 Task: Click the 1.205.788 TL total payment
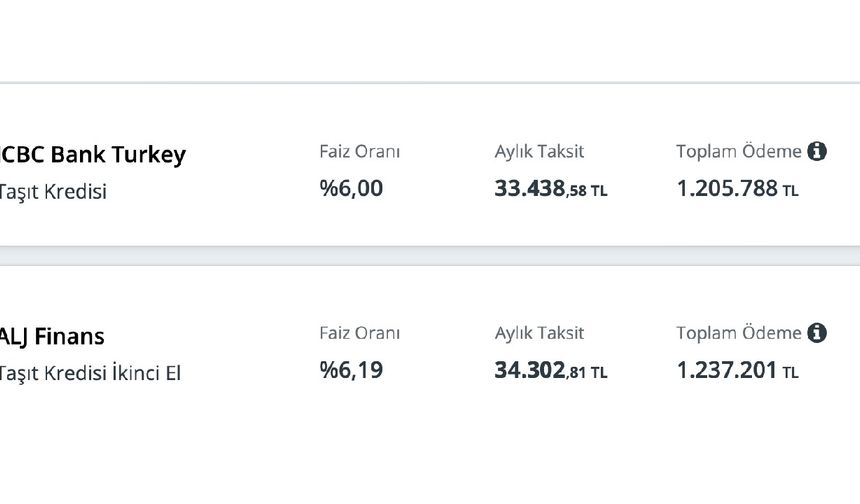click(x=737, y=189)
